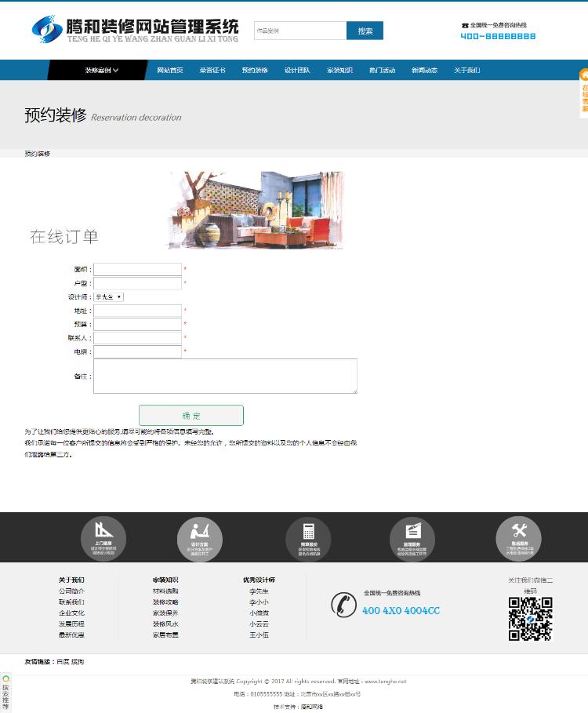Open 设计团队 navigation menu item

(x=297, y=70)
